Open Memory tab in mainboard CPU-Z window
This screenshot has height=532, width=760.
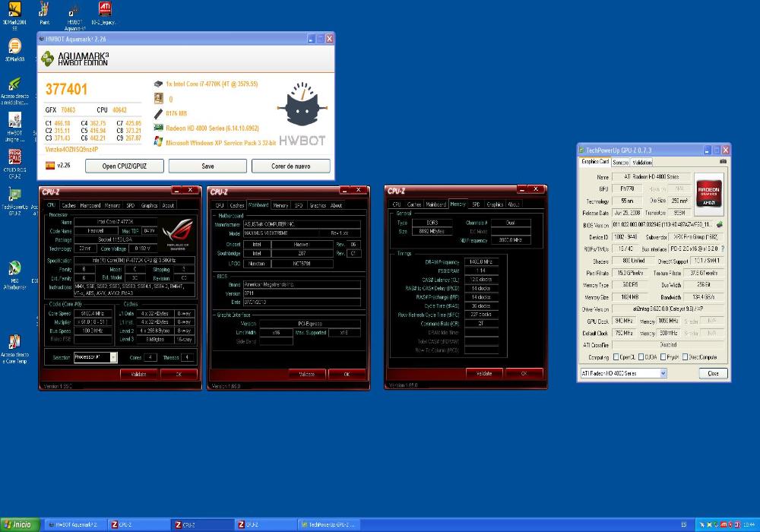click(x=280, y=205)
